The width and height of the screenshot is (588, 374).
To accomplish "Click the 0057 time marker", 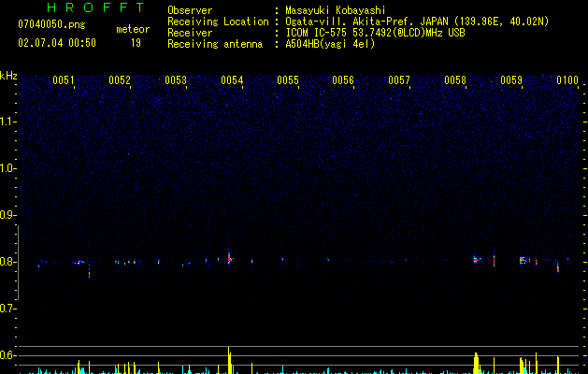I will [399, 80].
